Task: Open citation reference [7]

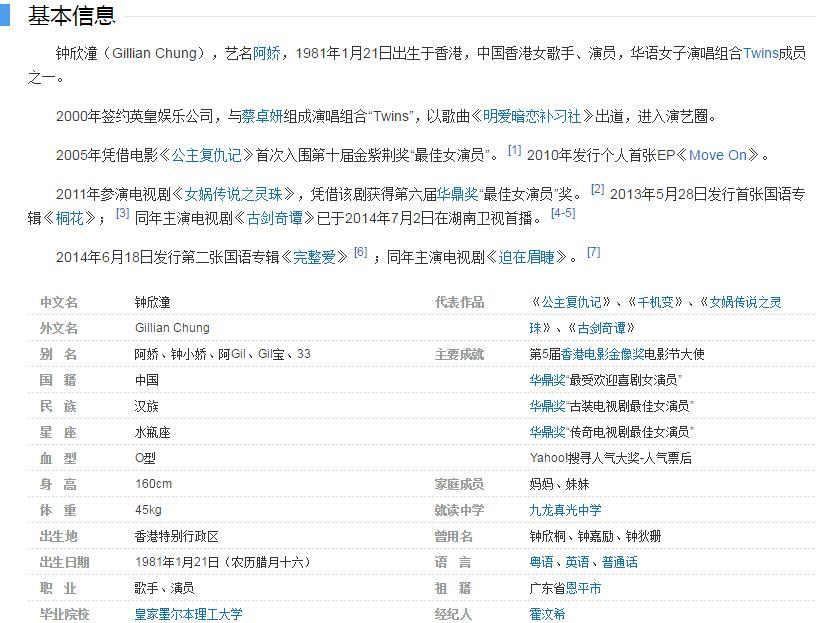Action: (593, 252)
